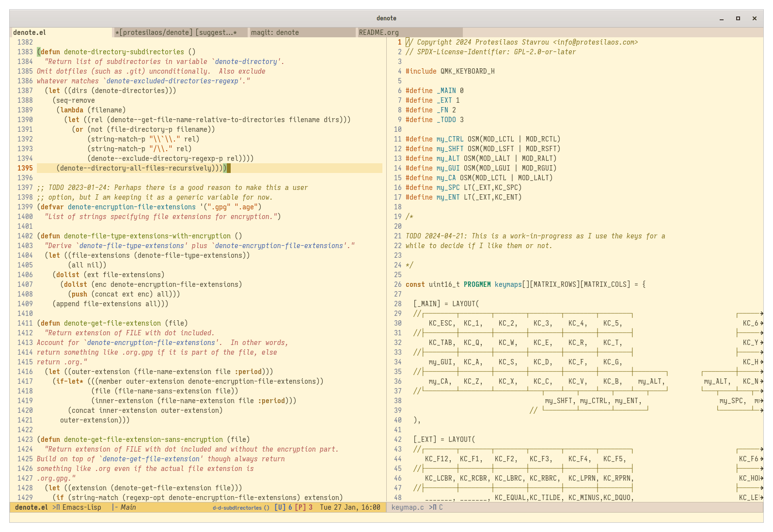The image size is (773, 532).
Task: Click the [U] unread notifications indicator
Action: coord(280,507)
